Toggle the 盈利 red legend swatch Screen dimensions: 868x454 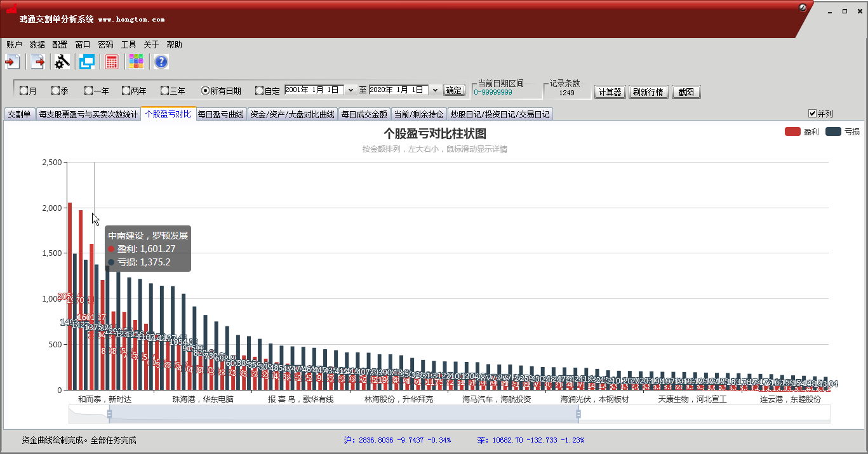tap(792, 131)
